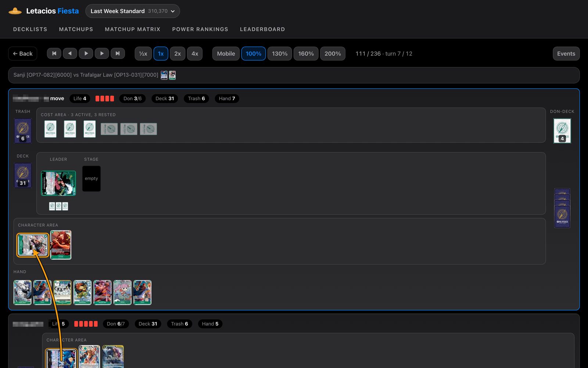Switch to the Matchups tab
Image resolution: width=588 pixels, height=368 pixels.
tap(76, 29)
